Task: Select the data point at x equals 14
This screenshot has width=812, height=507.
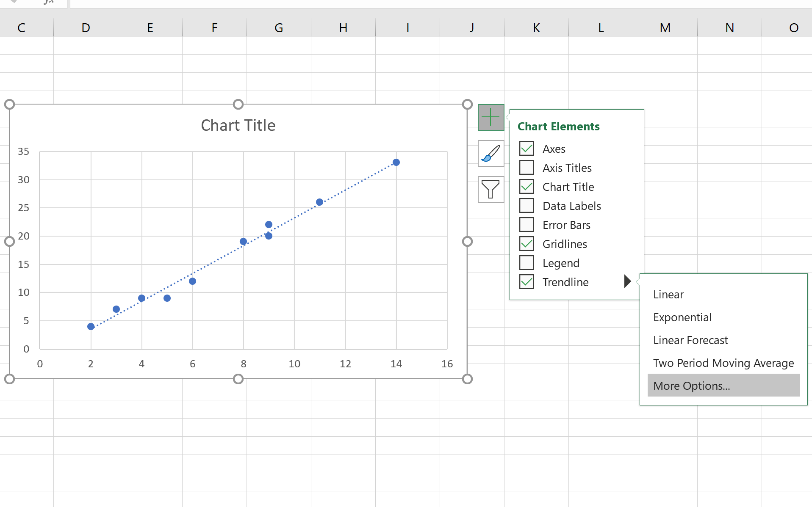Action: click(396, 163)
